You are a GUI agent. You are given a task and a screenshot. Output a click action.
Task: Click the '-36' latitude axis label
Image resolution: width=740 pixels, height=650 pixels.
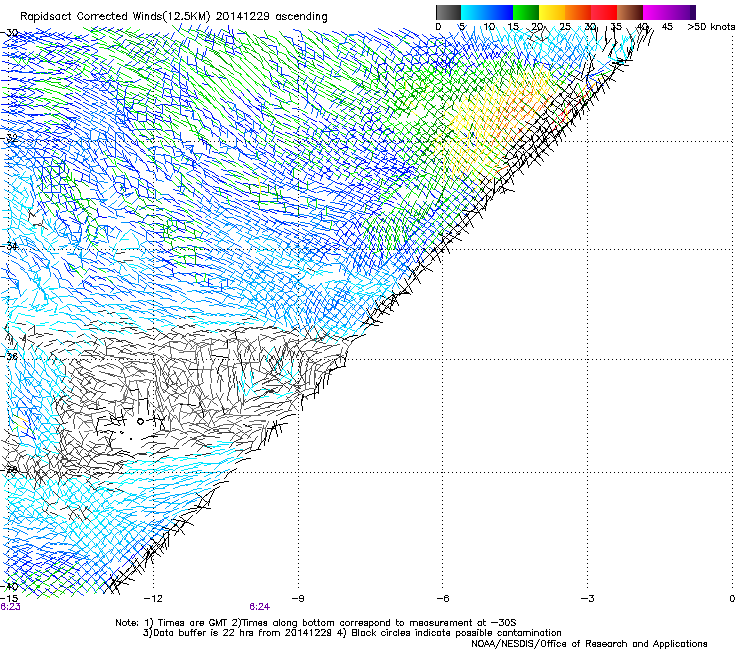[9, 356]
